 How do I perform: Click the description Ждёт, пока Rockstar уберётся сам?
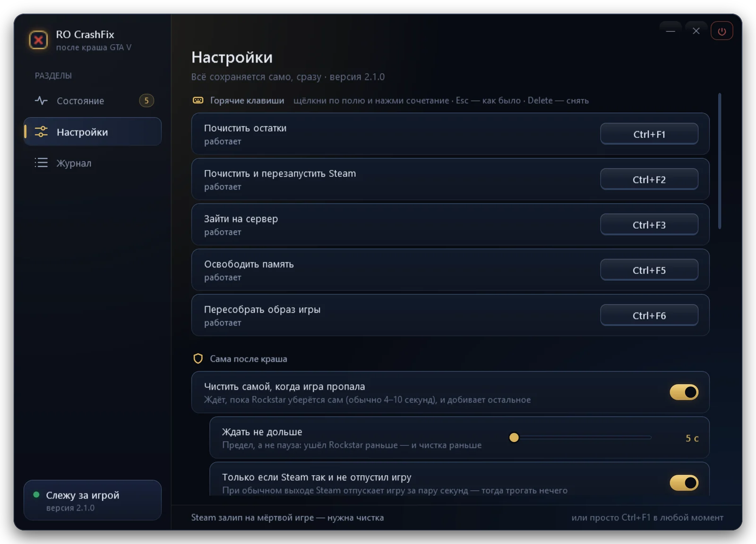[367, 400]
